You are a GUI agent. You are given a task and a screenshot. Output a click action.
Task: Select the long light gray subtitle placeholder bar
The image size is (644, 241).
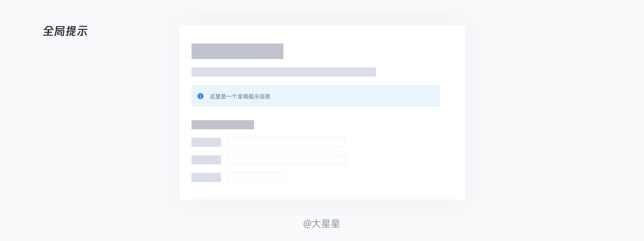point(284,72)
